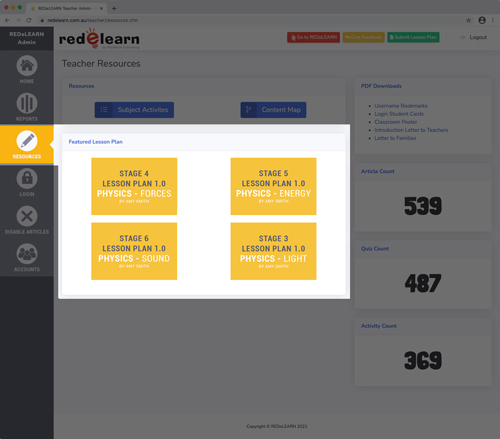Bookmark page with star icon
This screenshot has height=439, width=500.
[x=468, y=20]
